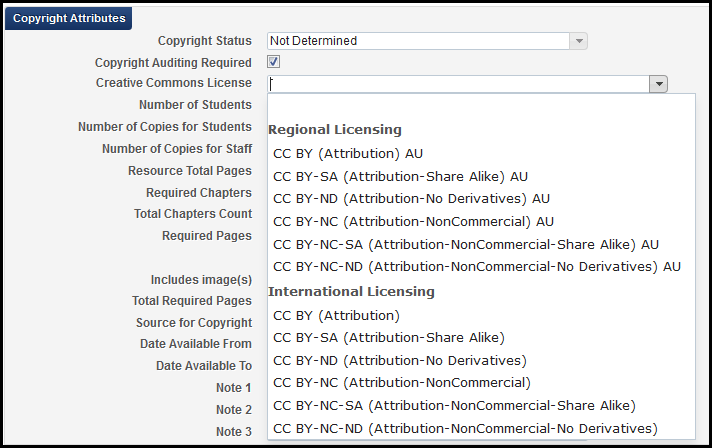Select international CC BY (Attribution) option
The image size is (712, 448).
481,315
